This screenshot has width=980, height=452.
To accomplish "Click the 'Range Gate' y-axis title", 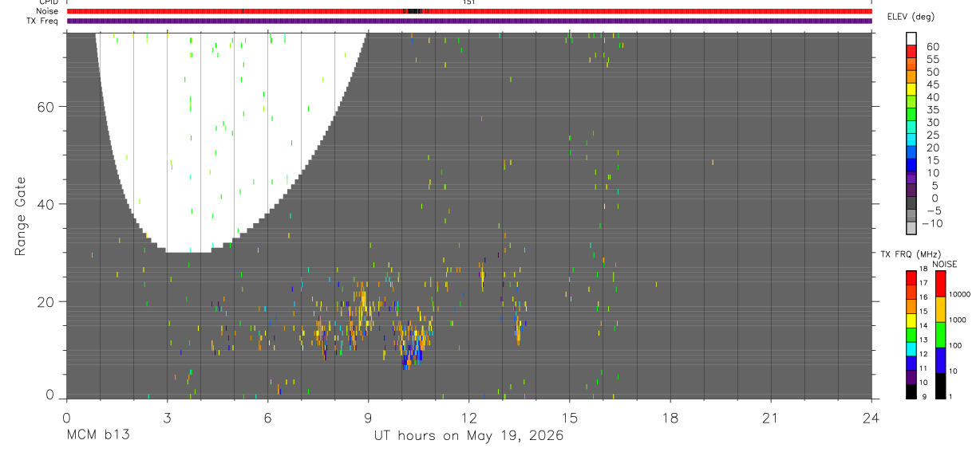I will (20, 217).
